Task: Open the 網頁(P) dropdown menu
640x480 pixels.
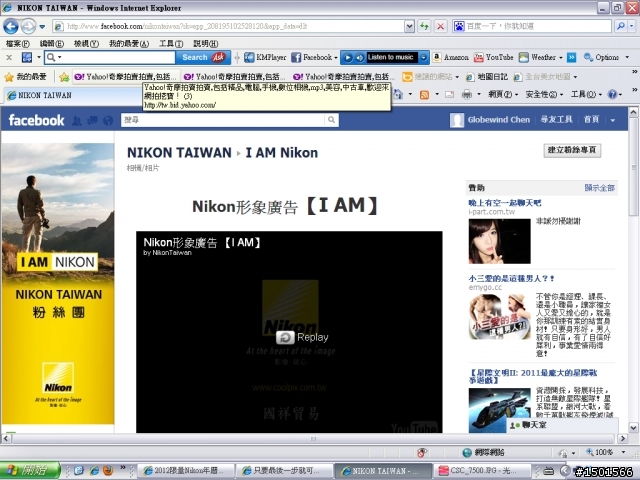Action: click(503, 95)
